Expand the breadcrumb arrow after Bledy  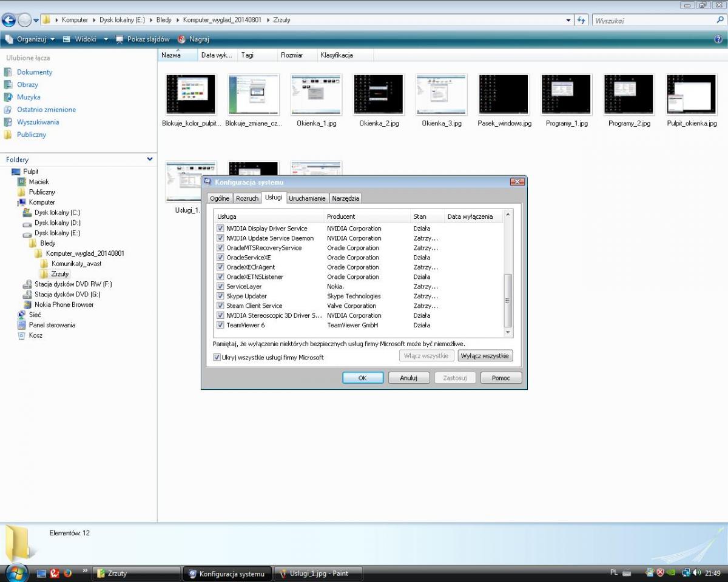(x=177, y=20)
